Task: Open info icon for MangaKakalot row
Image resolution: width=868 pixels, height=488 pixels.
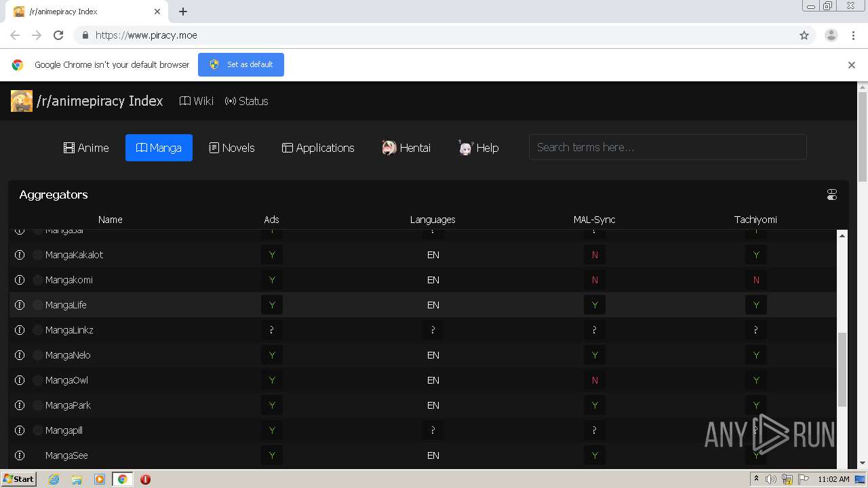Action: click(x=20, y=255)
